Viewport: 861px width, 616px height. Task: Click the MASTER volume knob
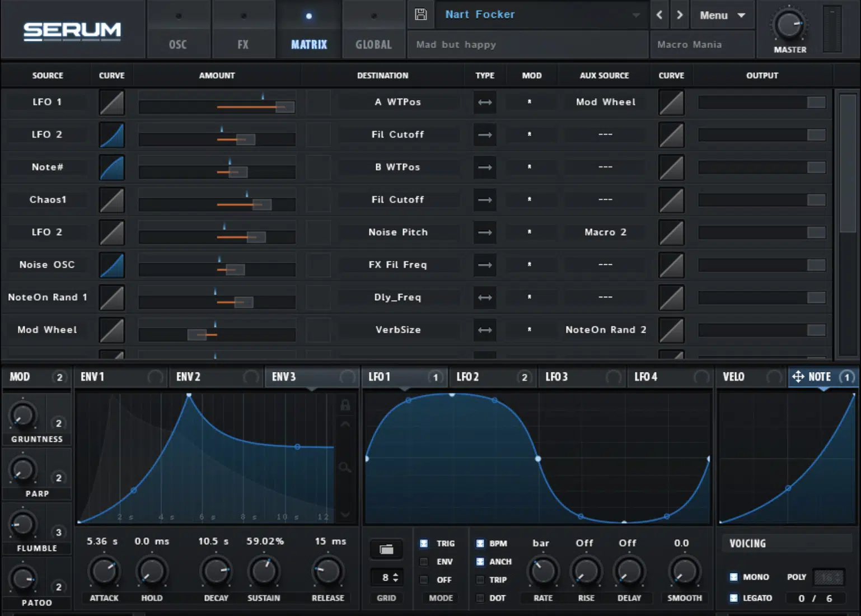coord(789,25)
